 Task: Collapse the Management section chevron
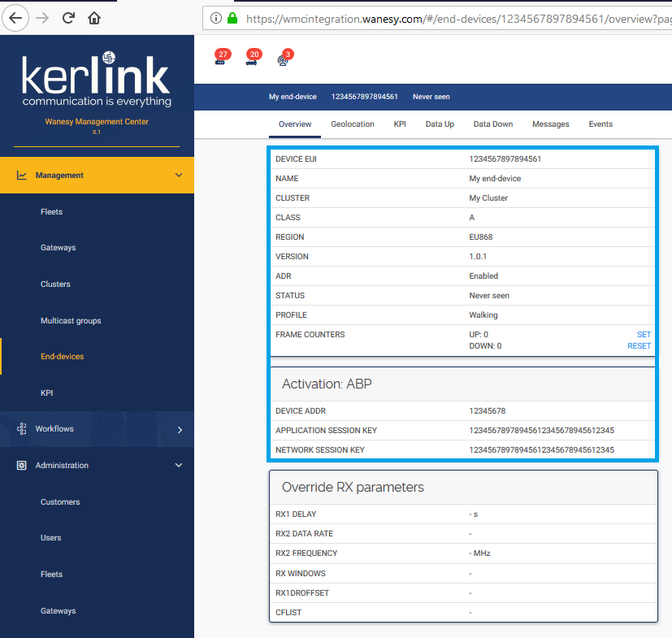[179, 176]
